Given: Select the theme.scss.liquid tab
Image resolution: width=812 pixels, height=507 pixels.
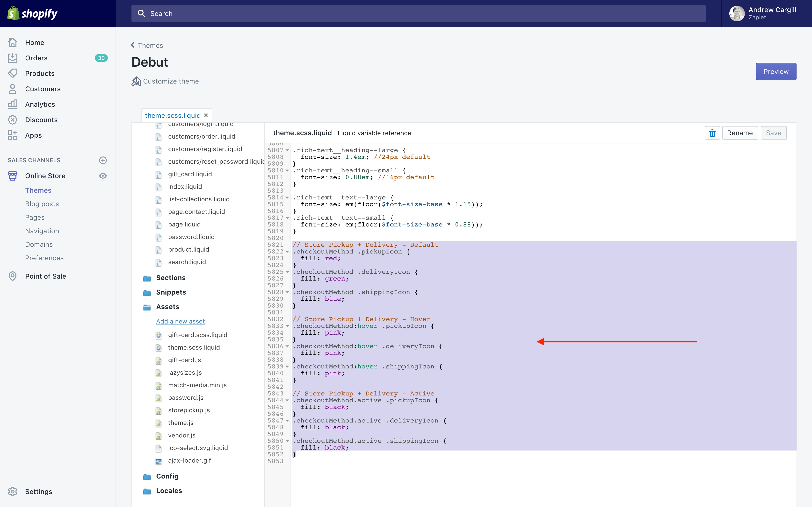Looking at the screenshot, I should click(x=173, y=115).
